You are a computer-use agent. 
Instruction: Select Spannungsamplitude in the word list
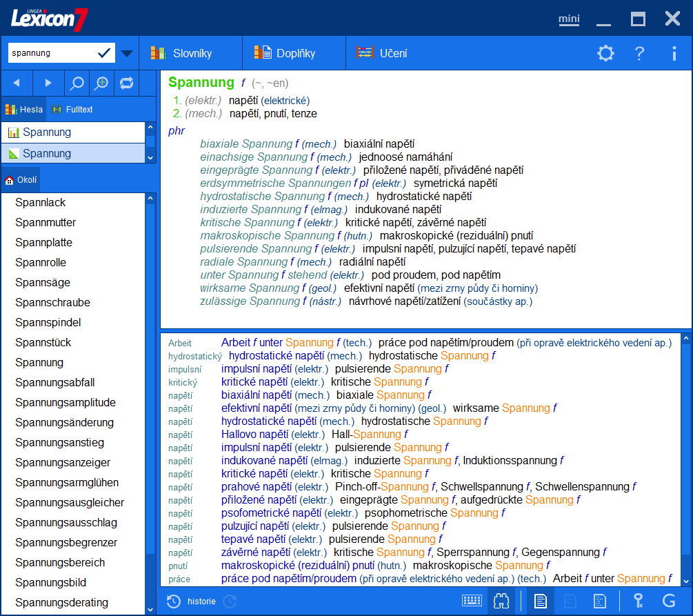click(66, 402)
